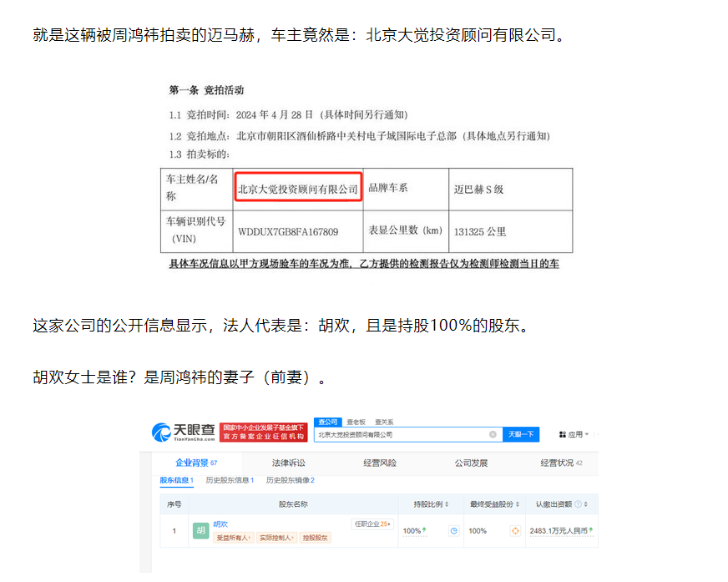Click the Tianyancha logo icon
728x582 pixels.
[162, 433]
